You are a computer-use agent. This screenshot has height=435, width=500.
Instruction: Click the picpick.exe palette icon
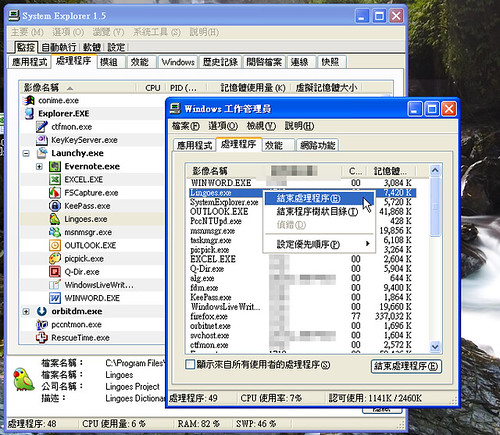point(55,258)
